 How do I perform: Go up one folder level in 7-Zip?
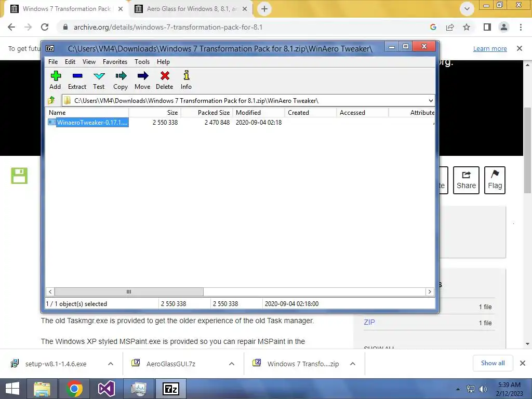[51, 100]
